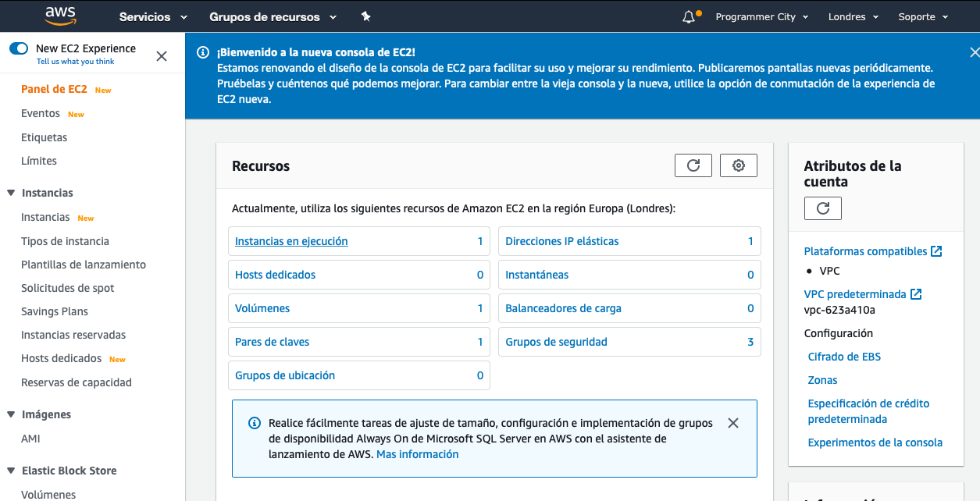Open Instancias page from sidebar
The image size is (980, 501).
(45, 217)
